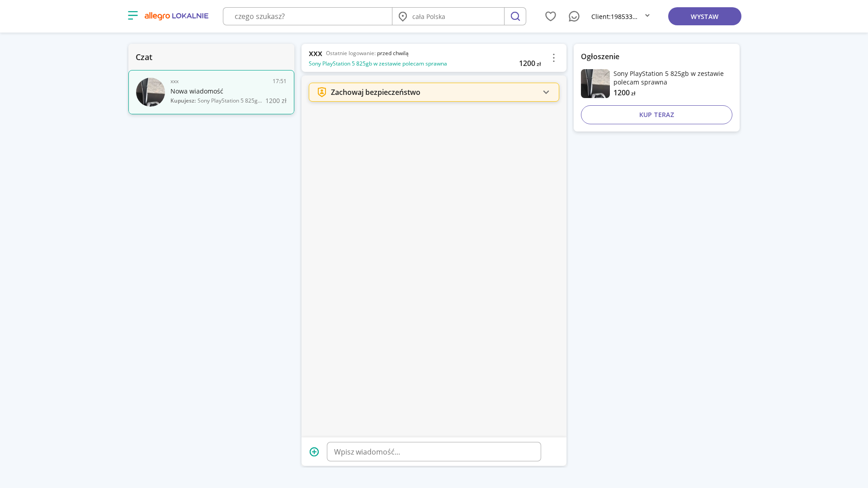Click seller name 'xxx' in chat header
This screenshot has width=868, height=488.
coord(315,53)
